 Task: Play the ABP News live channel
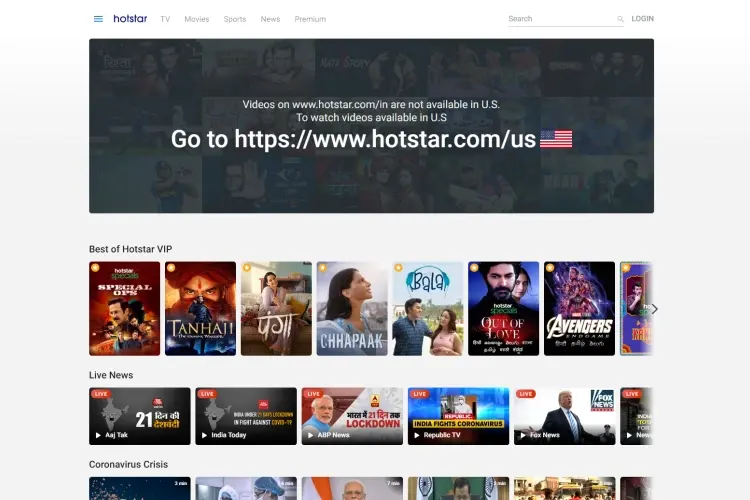pos(352,416)
